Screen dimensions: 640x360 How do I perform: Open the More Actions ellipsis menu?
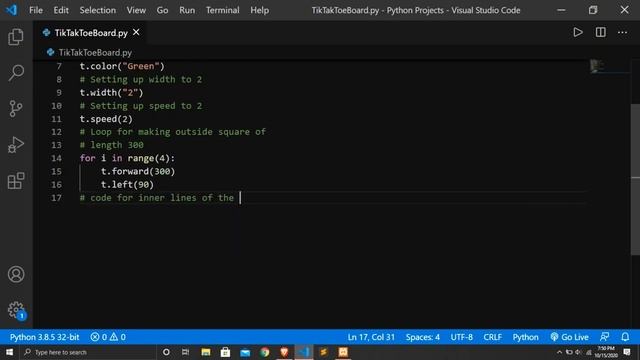point(622,32)
